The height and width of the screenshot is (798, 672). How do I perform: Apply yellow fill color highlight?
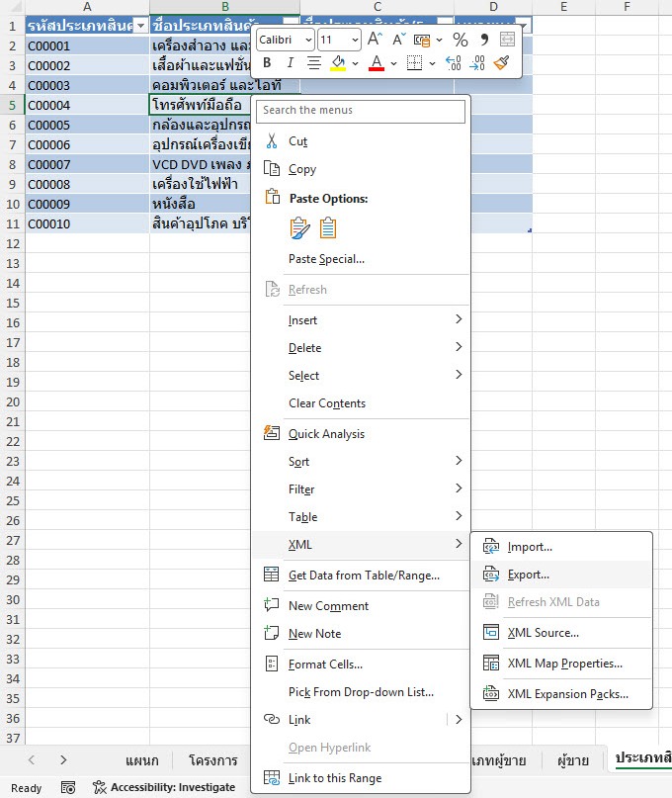338,63
